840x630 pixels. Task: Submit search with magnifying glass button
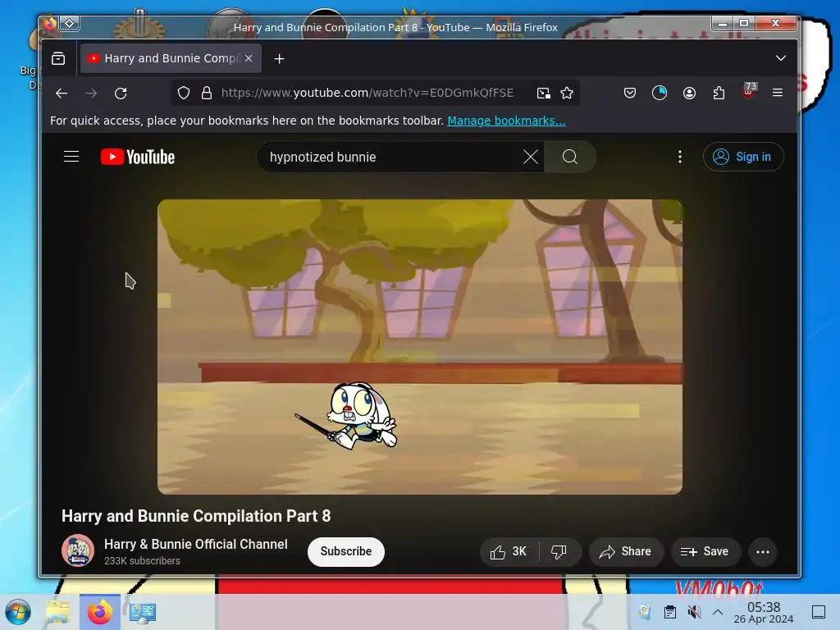click(570, 157)
